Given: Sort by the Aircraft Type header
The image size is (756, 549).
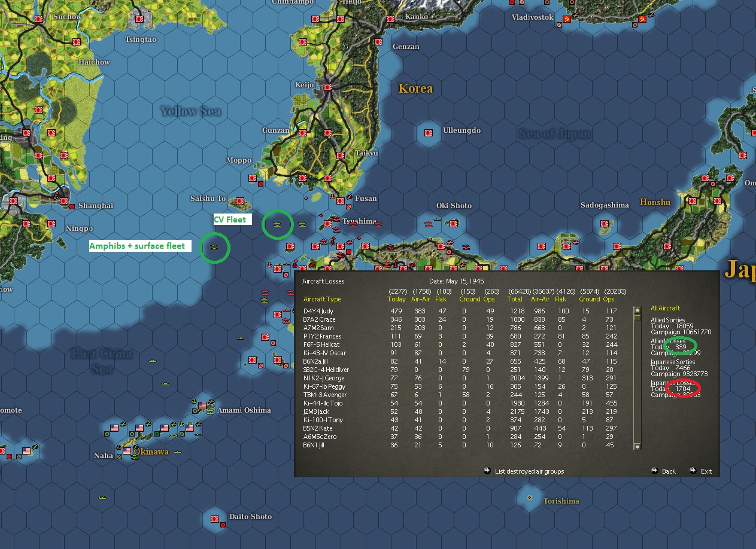Looking at the screenshot, I should click(x=322, y=299).
